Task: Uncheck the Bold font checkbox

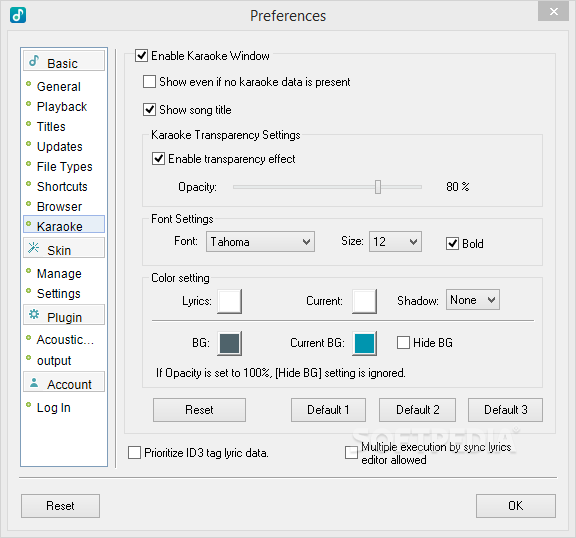Action: (x=452, y=243)
